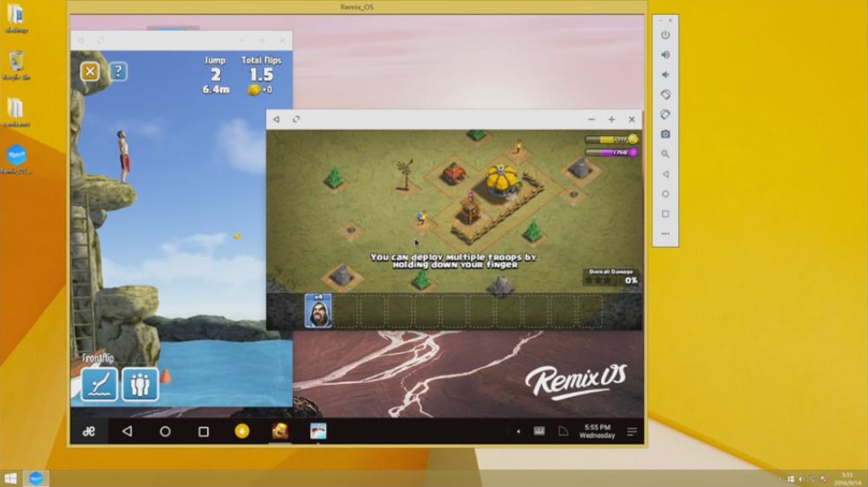Select the wizard troop card
This screenshot has width=868, height=487.
(318, 311)
